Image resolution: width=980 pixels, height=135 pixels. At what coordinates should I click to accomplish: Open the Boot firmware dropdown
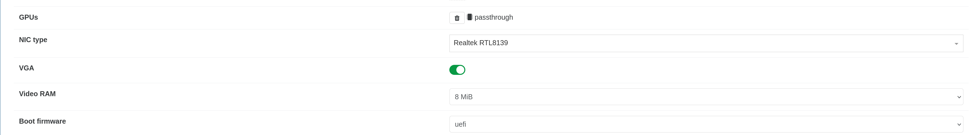[706, 124]
